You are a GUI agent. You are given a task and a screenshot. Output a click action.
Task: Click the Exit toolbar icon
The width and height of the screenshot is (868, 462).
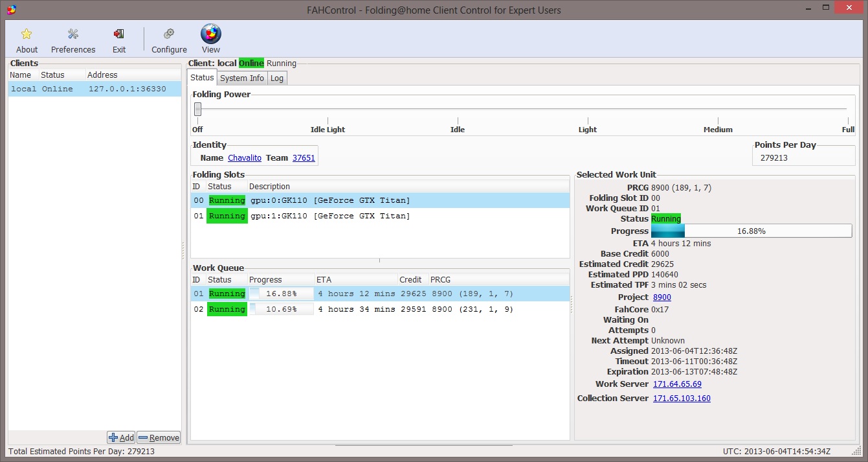click(x=119, y=34)
